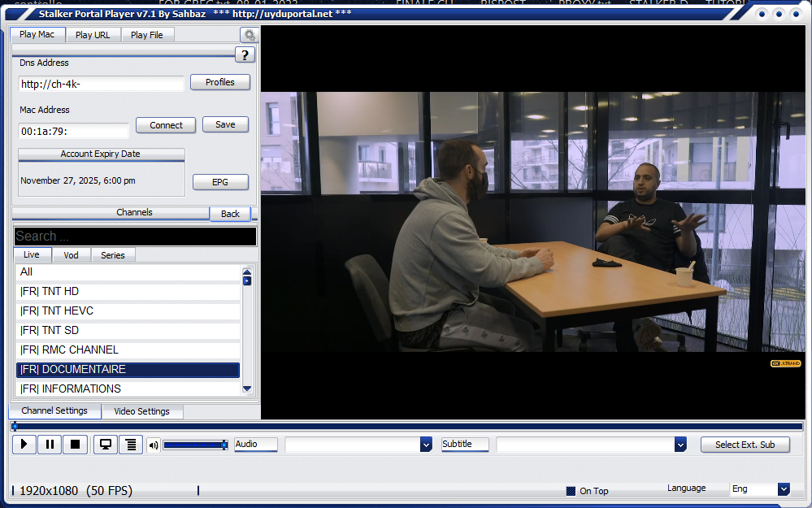The width and height of the screenshot is (812, 508).
Task: Open the EPG guide
Action: tap(220, 182)
